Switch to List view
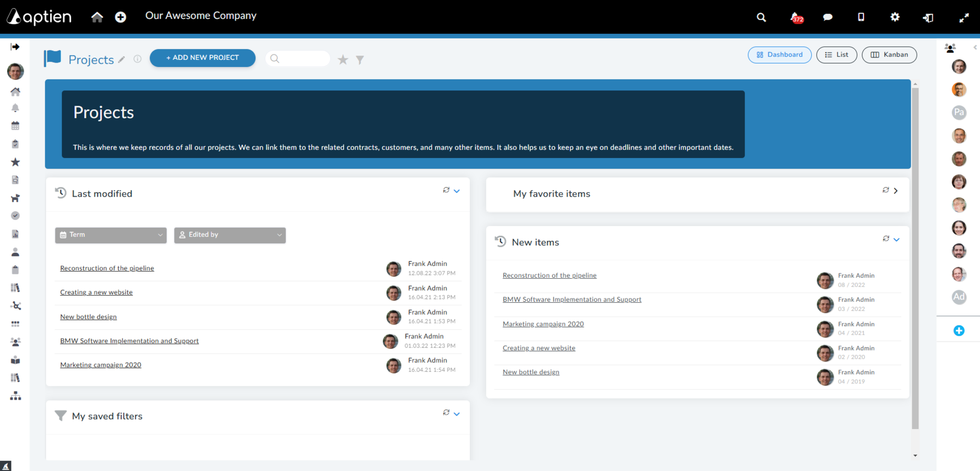Viewport: 980px width, 471px height. tap(837, 55)
